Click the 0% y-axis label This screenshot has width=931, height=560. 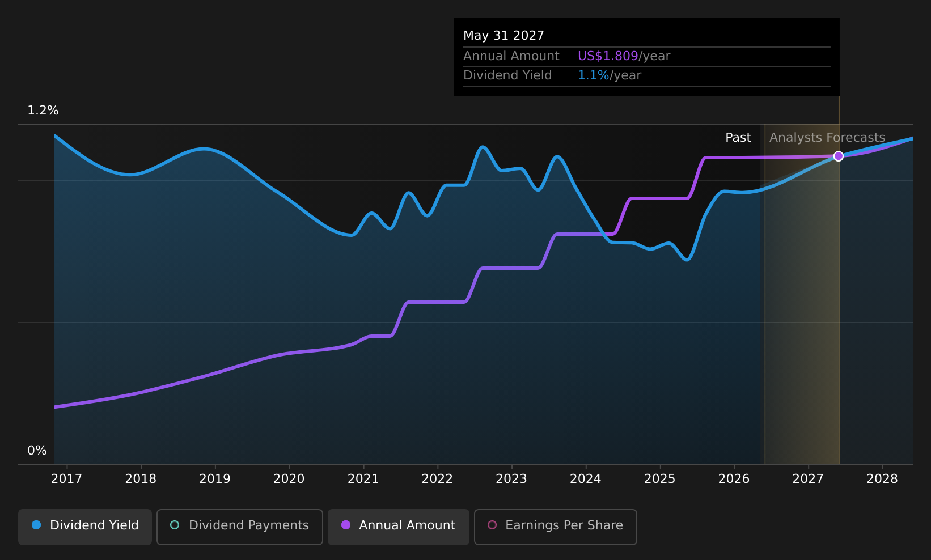tap(37, 451)
